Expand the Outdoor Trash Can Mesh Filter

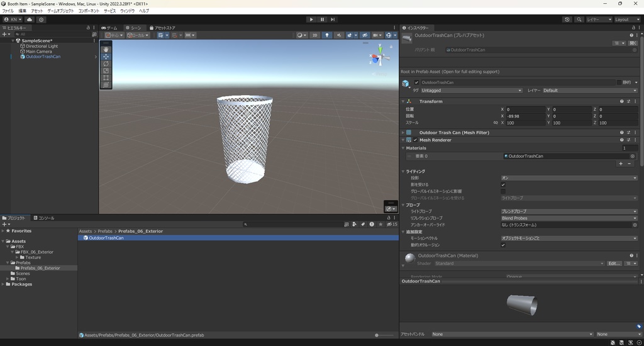pos(403,132)
